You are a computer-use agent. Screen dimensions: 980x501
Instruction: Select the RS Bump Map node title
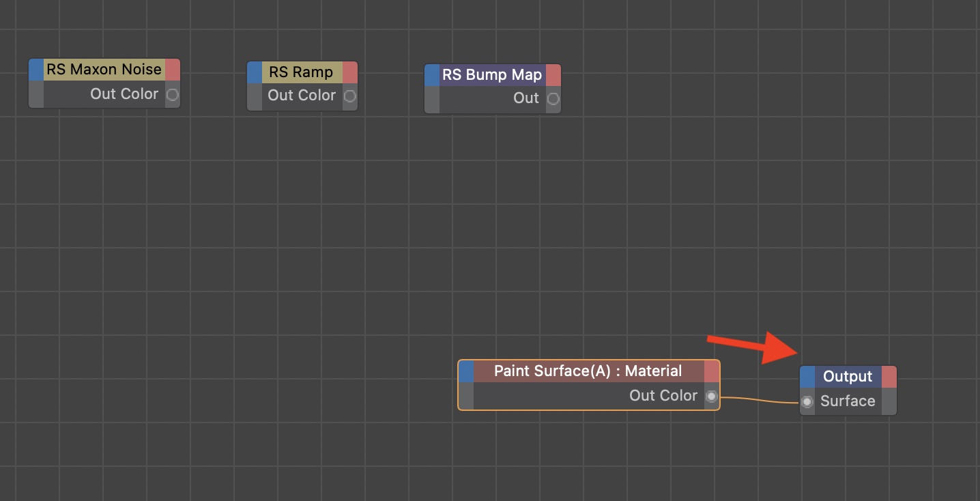pos(492,75)
